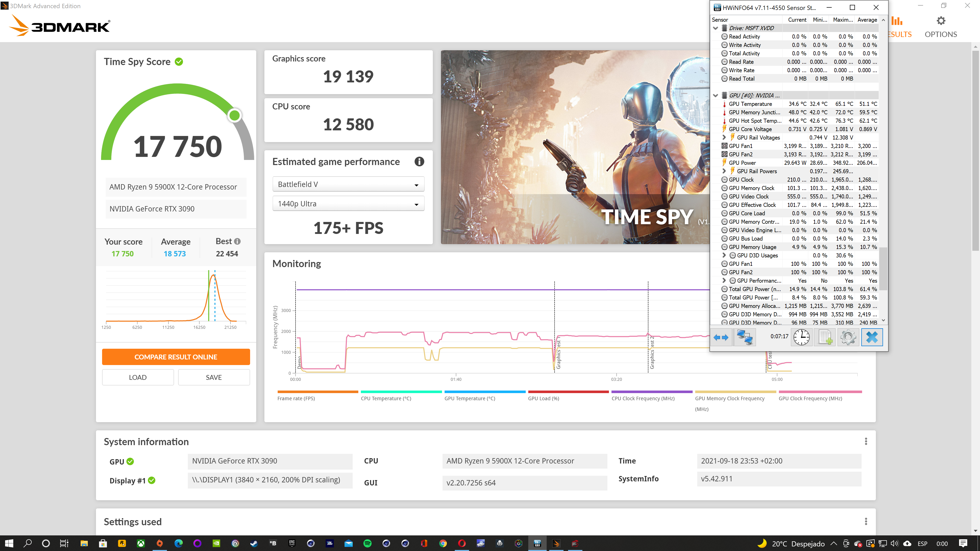This screenshot has width=980, height=551.
Task: Switch to the RESULTS tab in 3DMark
Action: 899,27
